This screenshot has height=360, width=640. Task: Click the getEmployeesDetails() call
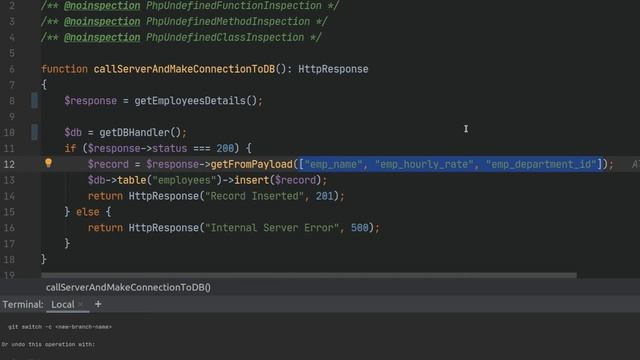[196, 101]
